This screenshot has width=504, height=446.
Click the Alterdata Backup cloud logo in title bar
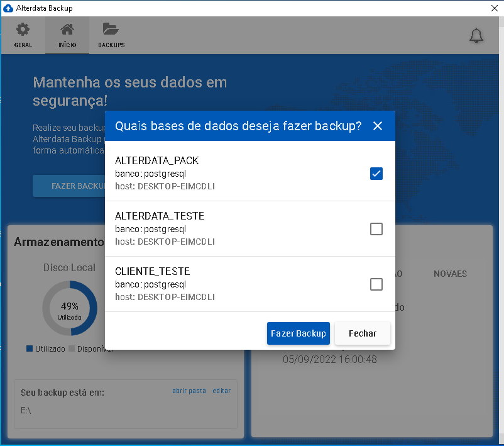coord(8,8)
